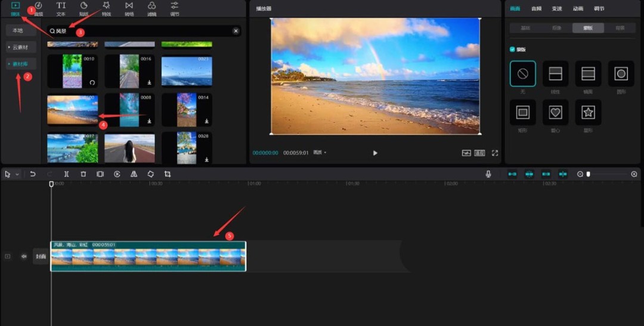
Task: Click the timeline zoom slider handle
Action: click(x=589, y=174)
